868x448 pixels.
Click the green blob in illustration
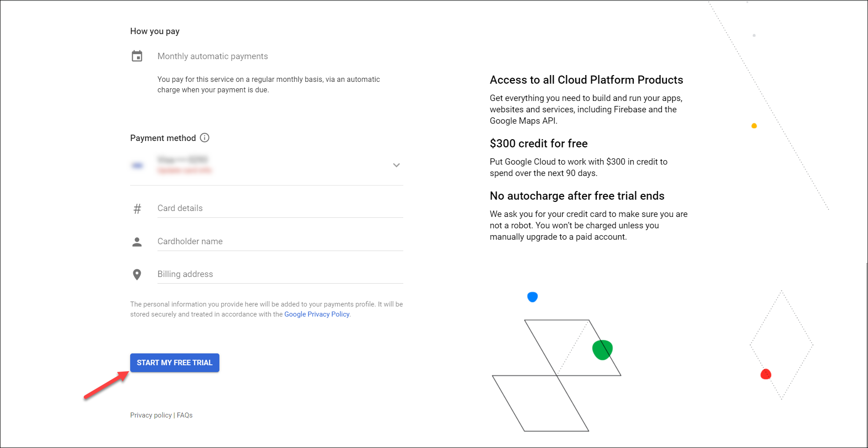pos(602,350)
